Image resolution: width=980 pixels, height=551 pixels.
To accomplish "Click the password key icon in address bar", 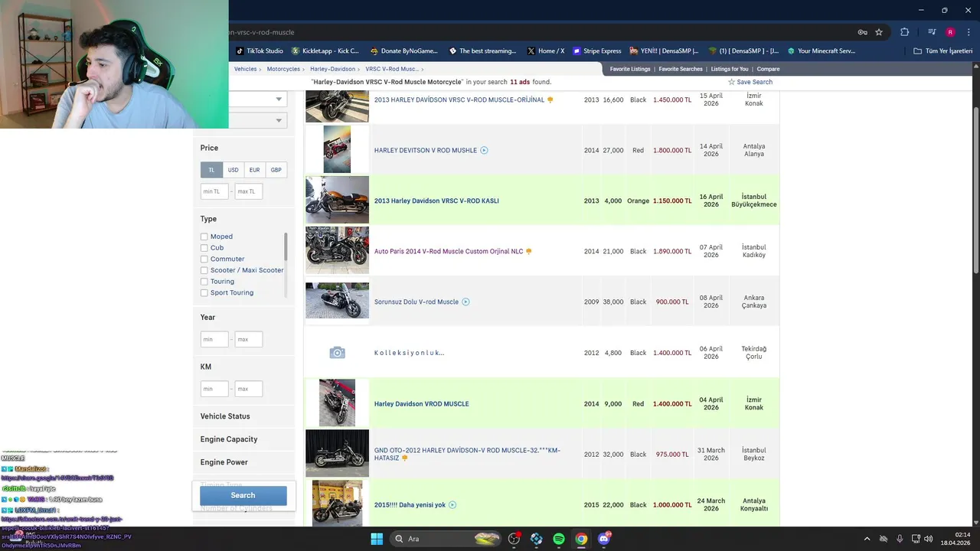I will [x=862, y=32].
